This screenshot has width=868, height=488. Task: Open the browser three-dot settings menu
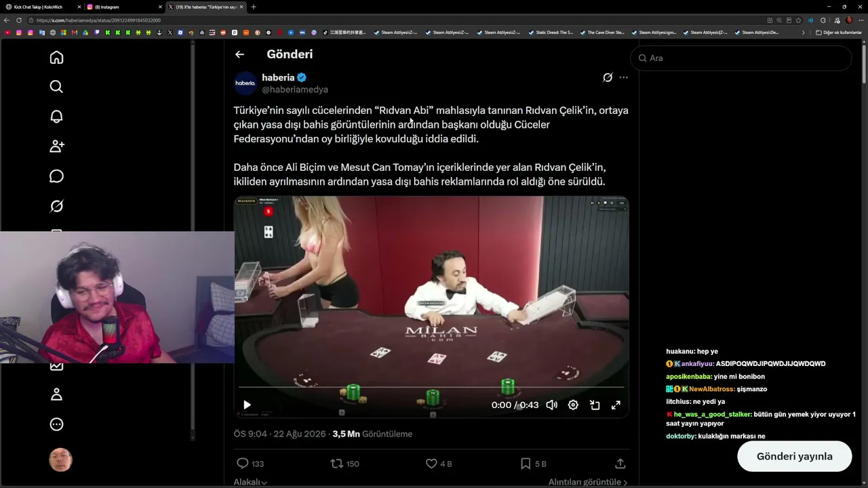(x=861, y=20)
